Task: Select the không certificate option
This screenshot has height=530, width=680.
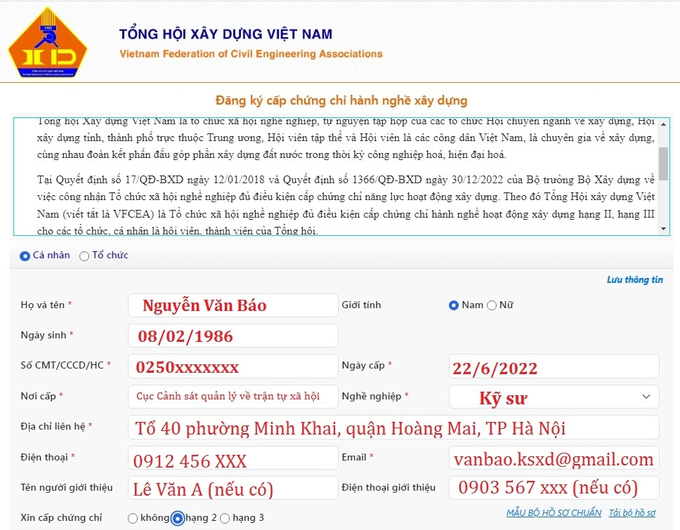Action: (133, 518)
